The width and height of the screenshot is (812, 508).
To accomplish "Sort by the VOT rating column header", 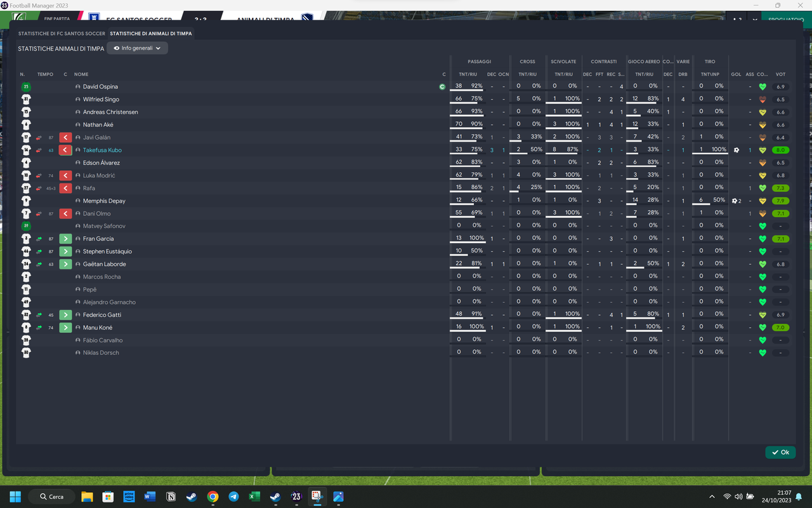I will coord(780,74).
